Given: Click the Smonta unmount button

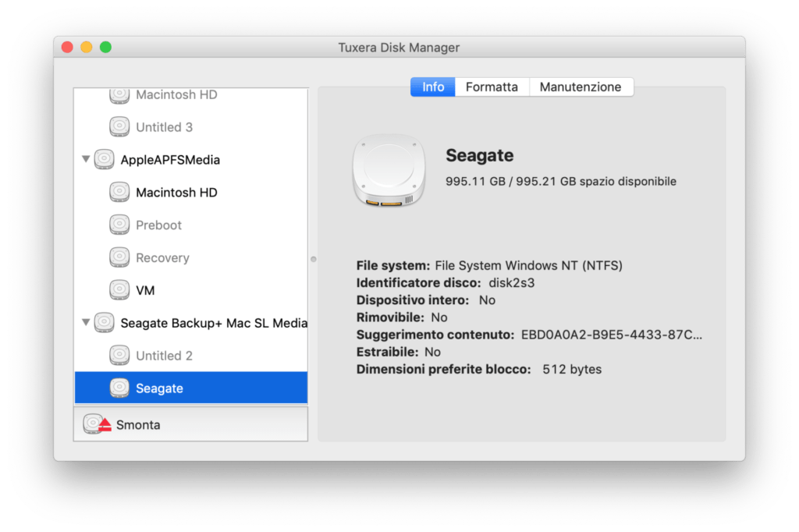Looking at the screenshot, I should click(190, 424).
